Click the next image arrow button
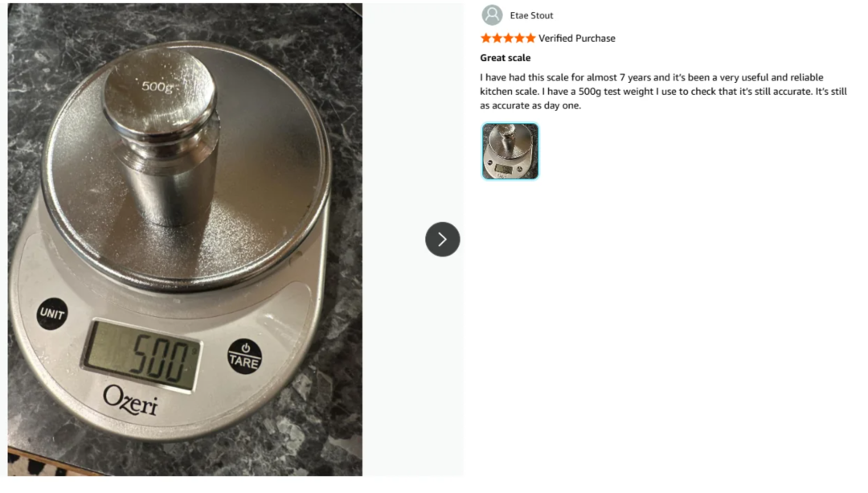The height and width of the screenshot is (493, 868). 442,239
